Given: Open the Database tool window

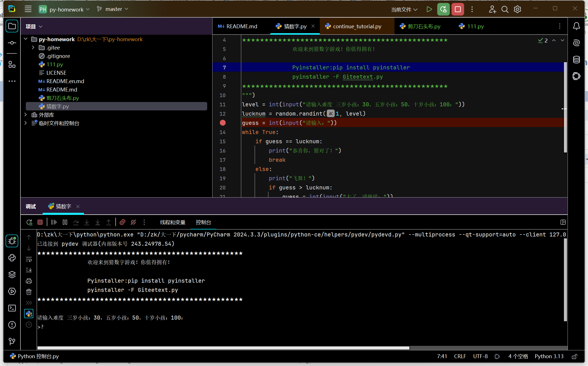Looking at the screenshot, I should [x=576, y=60].
